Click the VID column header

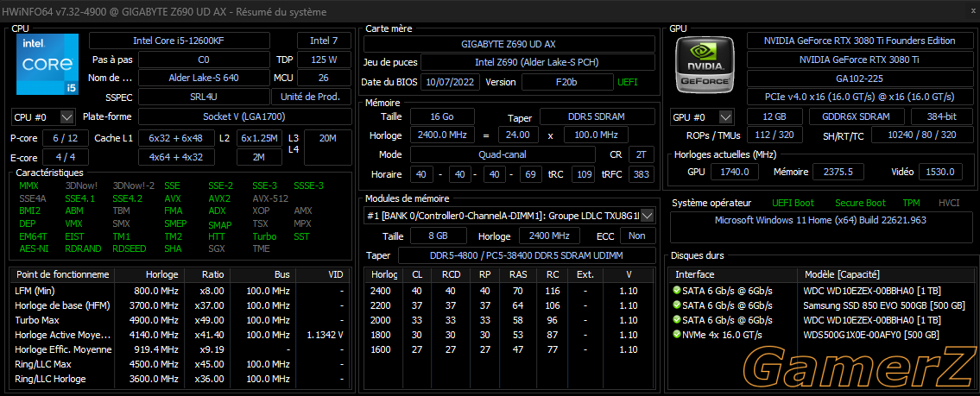pyautogui.click(x=323, y=275)
